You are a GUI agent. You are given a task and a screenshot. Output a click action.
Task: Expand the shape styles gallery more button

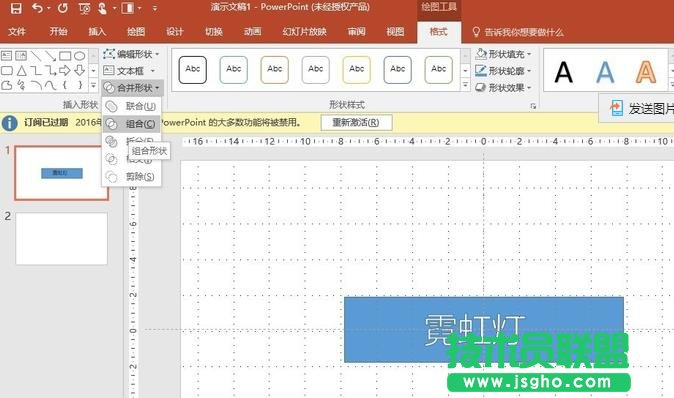pos(466,85)
